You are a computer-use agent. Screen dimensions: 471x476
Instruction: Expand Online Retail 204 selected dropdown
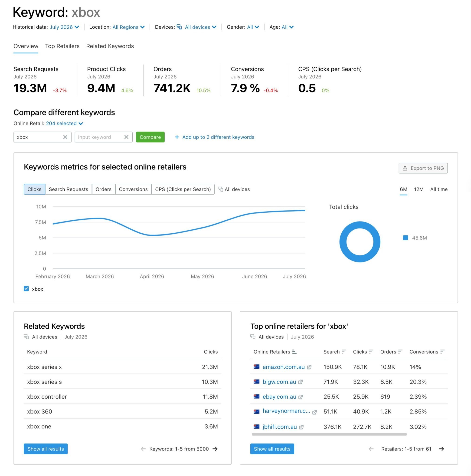pyautogui.click(x=65, y=123)
